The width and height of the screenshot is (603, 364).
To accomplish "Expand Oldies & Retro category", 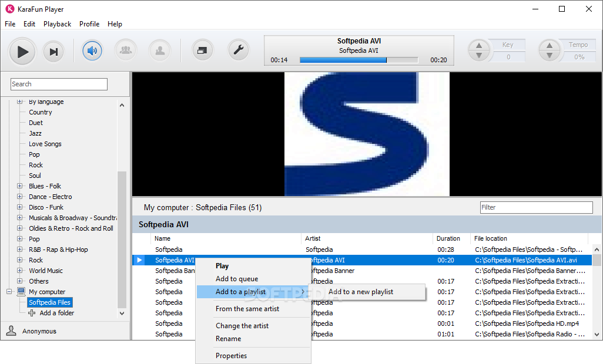I will 19,228.
